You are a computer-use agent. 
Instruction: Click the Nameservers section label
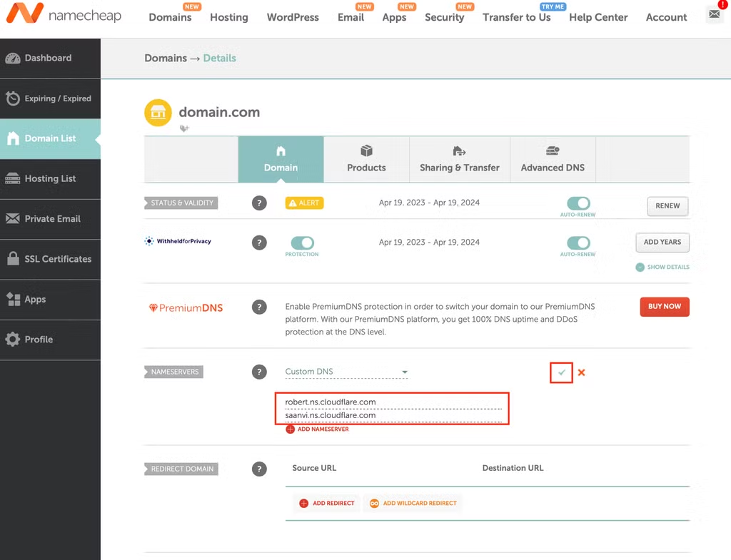[174, 372]
